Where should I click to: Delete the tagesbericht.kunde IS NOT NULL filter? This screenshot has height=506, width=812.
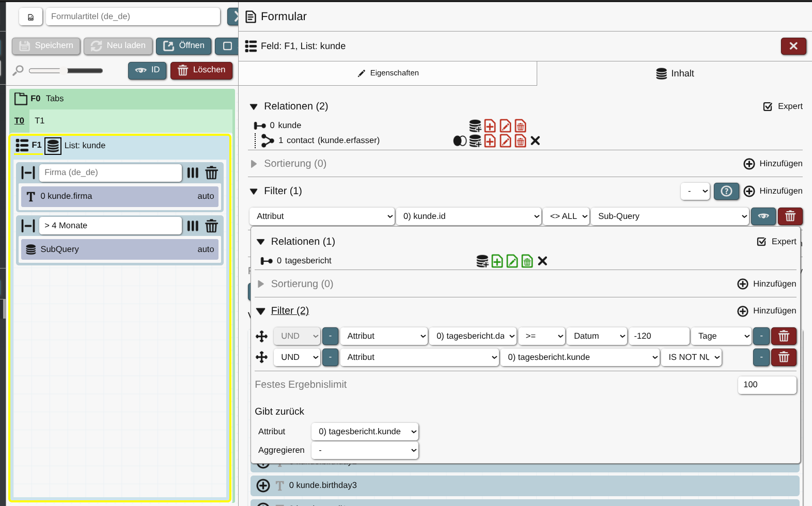[784, 357]
